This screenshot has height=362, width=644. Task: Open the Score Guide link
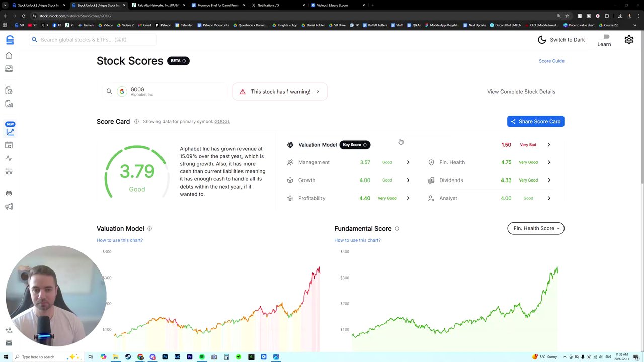551,61
